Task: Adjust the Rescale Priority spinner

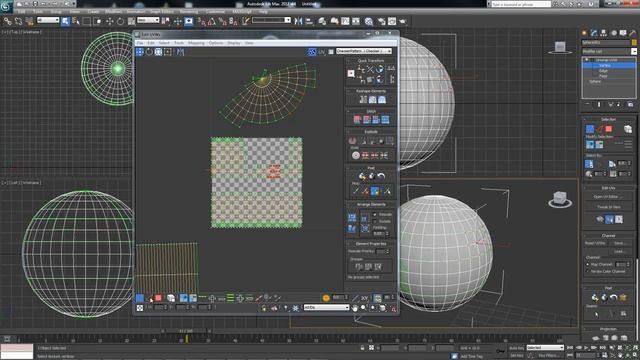Action: (387, 251)
